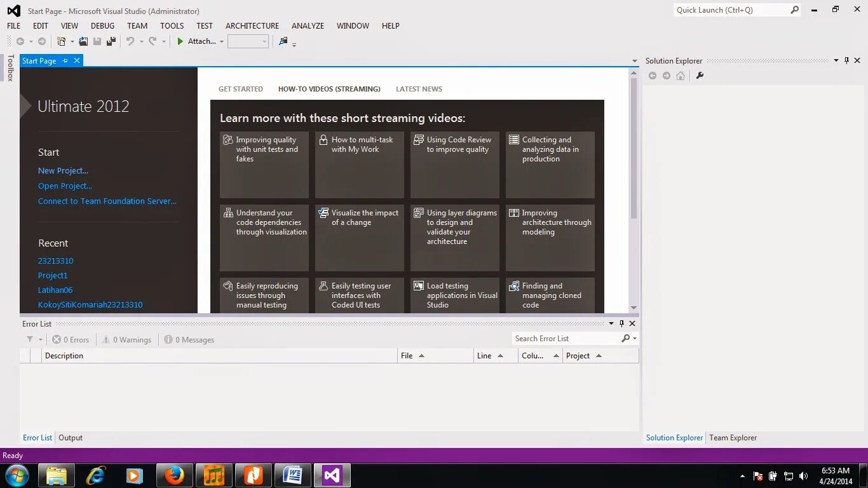
Task: Click the Solution Explorer Properties wrench icon
Action: (700, 76)
